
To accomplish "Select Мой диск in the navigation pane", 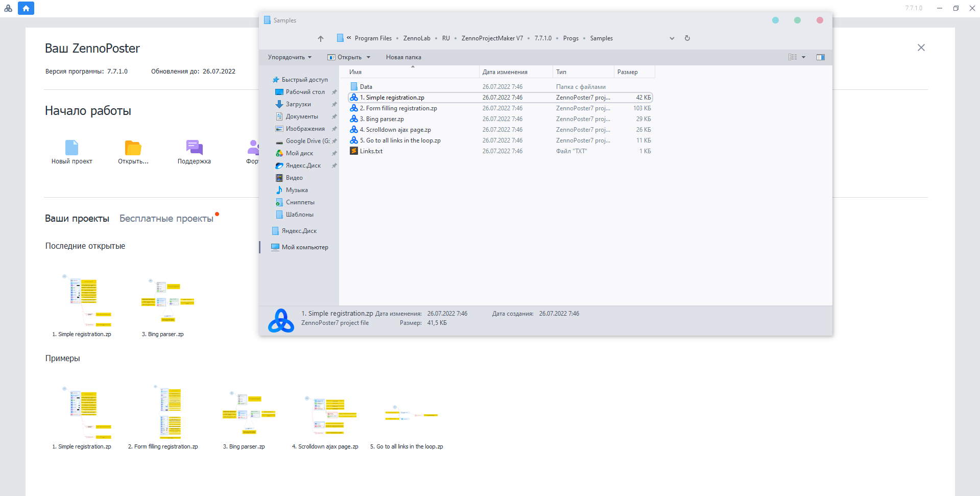I will (299, 153).
